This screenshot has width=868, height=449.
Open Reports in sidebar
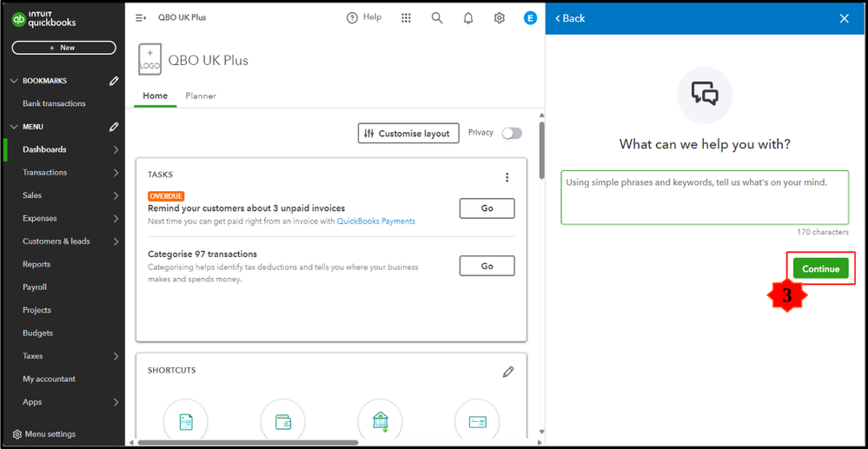(x=36, y=265)
